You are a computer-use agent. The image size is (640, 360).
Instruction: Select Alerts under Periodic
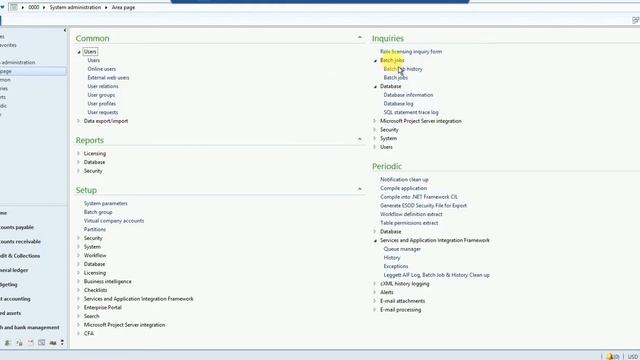point(387,292)
